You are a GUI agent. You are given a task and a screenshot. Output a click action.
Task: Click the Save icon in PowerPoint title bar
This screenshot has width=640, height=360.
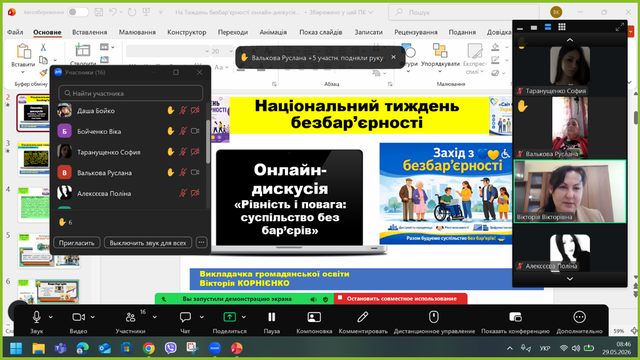[x=98, y=12]
